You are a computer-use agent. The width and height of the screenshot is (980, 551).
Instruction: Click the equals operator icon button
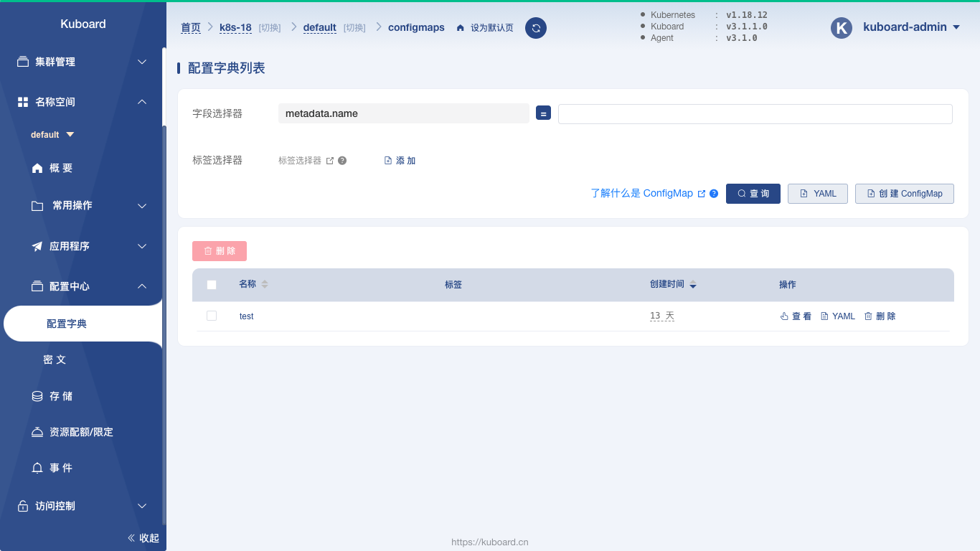point(543,113)
